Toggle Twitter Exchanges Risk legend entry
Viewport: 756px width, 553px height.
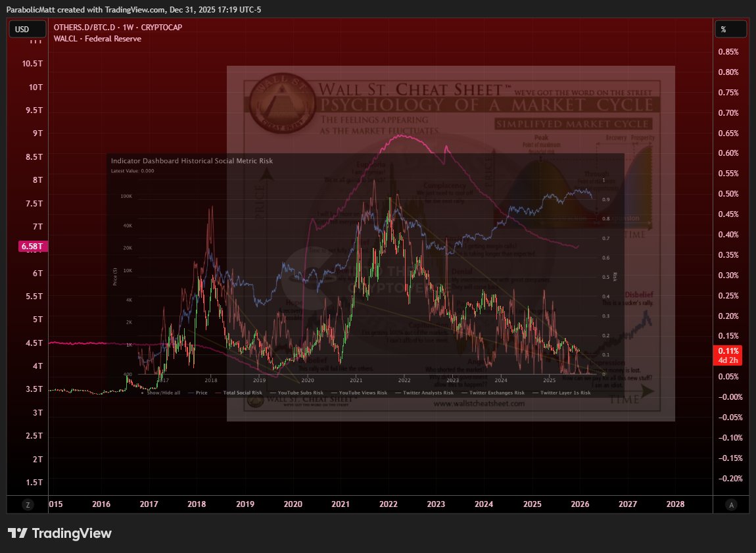pos(493,393)
